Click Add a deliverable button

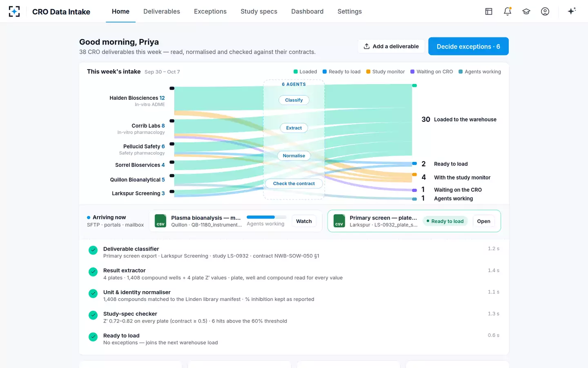coord(391,46)
